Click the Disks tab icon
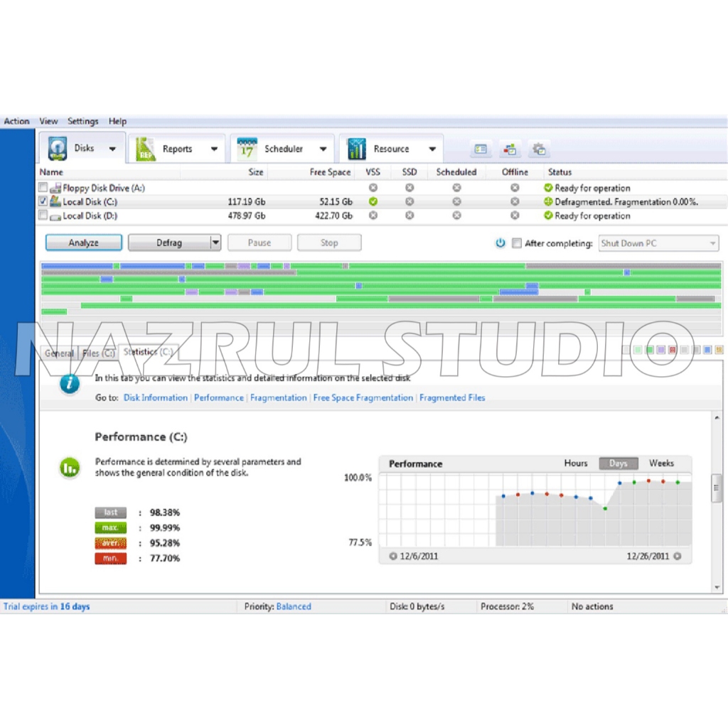Image resolution: width=728 pixels, height=728 pixels. [57, 149]
